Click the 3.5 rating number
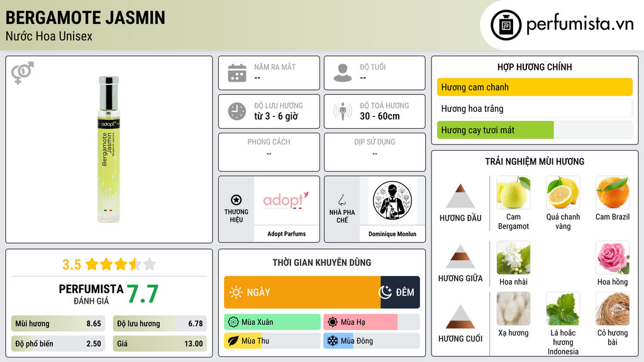 72,265
